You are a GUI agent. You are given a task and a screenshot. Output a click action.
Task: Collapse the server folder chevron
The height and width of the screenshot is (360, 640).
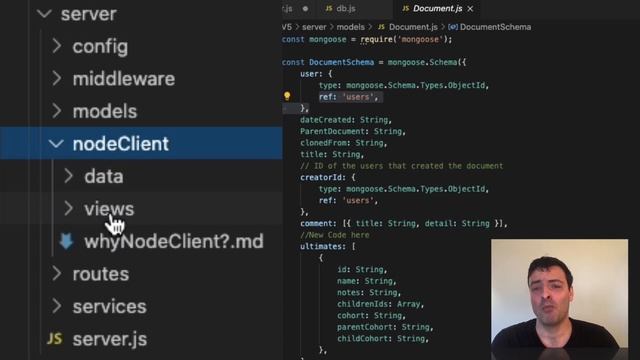44,14
